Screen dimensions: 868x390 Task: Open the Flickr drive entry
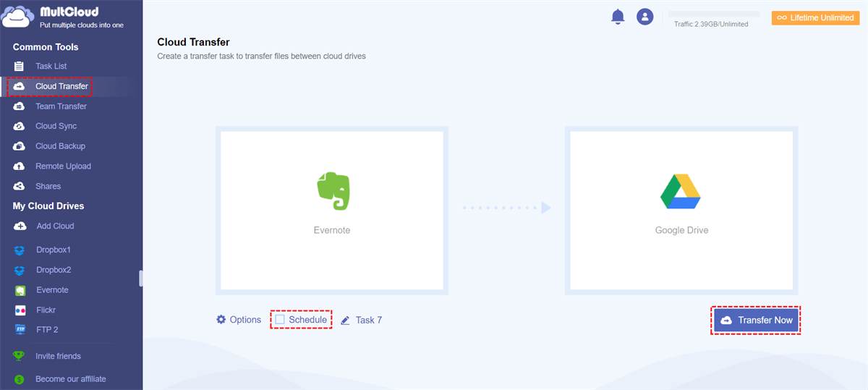pos(46,310)
